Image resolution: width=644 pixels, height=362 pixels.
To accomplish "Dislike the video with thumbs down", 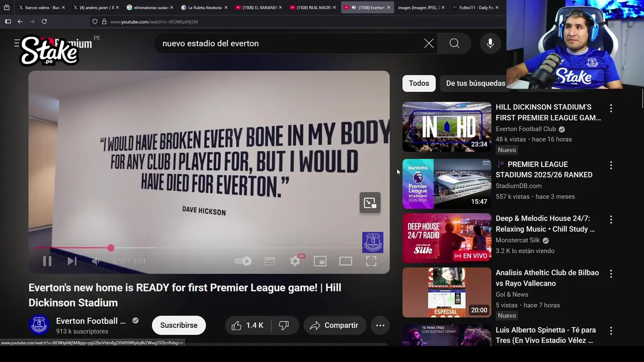I will point(284,325).
